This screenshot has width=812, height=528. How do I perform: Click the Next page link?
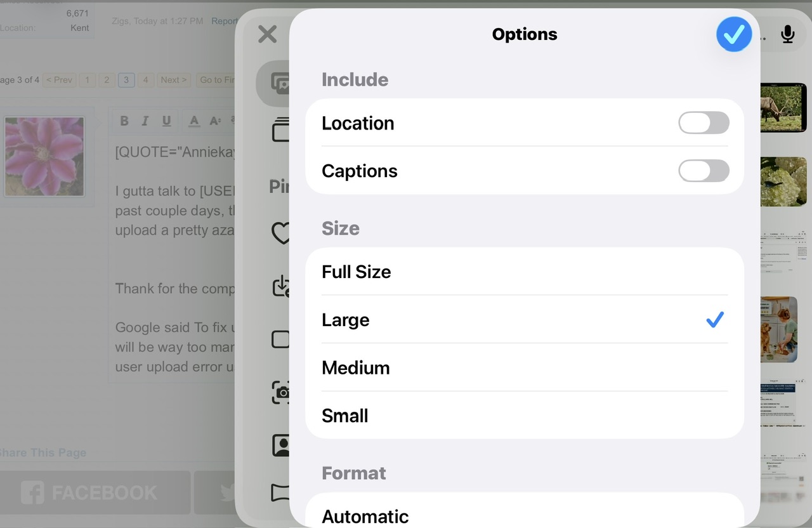(x=173, y=80)
